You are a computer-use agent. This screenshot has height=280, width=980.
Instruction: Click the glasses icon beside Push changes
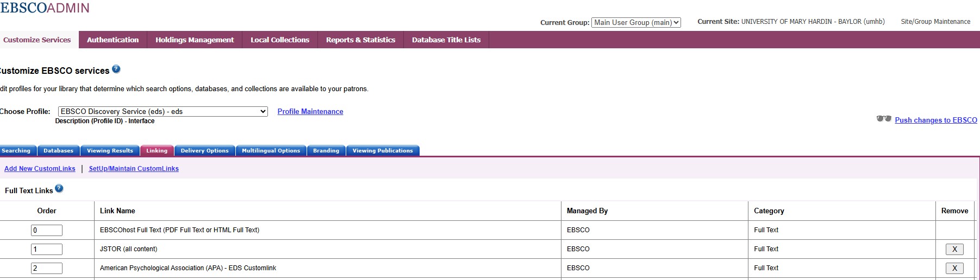[884, 119]
